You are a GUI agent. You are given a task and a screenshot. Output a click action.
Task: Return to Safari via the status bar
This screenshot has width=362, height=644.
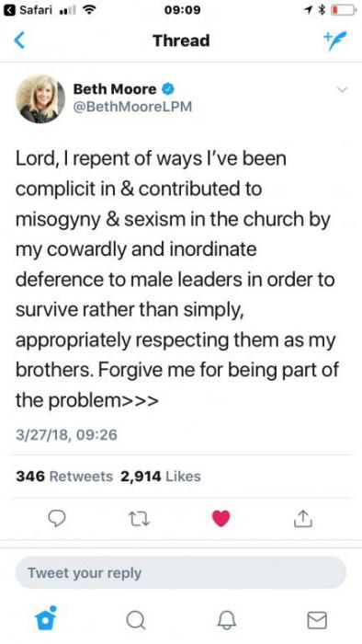pos(28,10)
